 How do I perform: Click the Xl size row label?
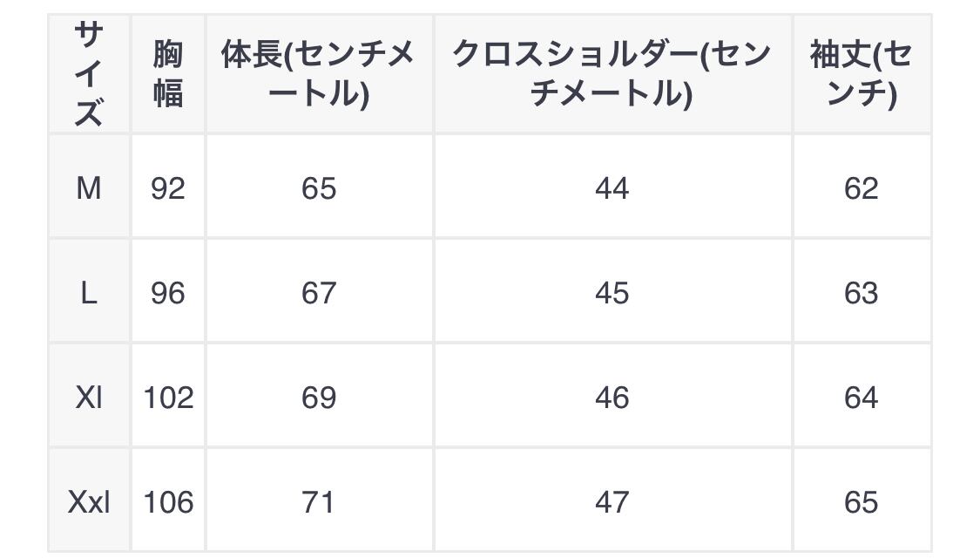point(88,398)
